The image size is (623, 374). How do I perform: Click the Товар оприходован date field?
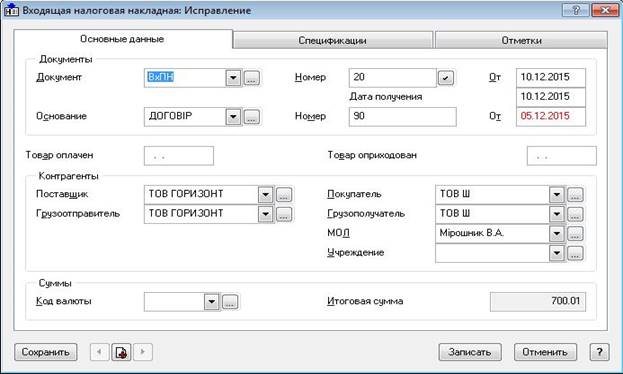coord(561,156)
